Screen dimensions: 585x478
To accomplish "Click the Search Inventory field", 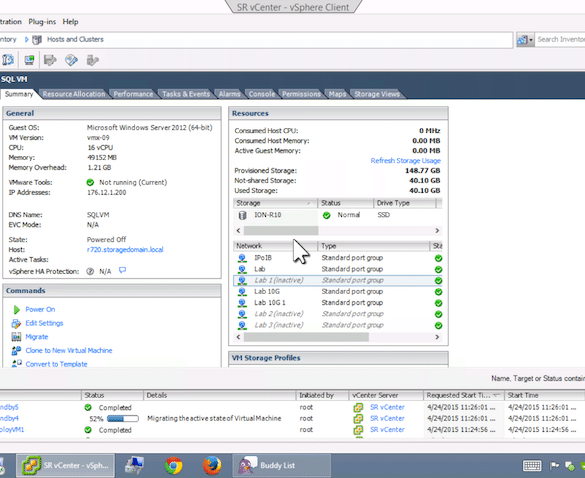I will pyautogui.click(x=560, y=39).
